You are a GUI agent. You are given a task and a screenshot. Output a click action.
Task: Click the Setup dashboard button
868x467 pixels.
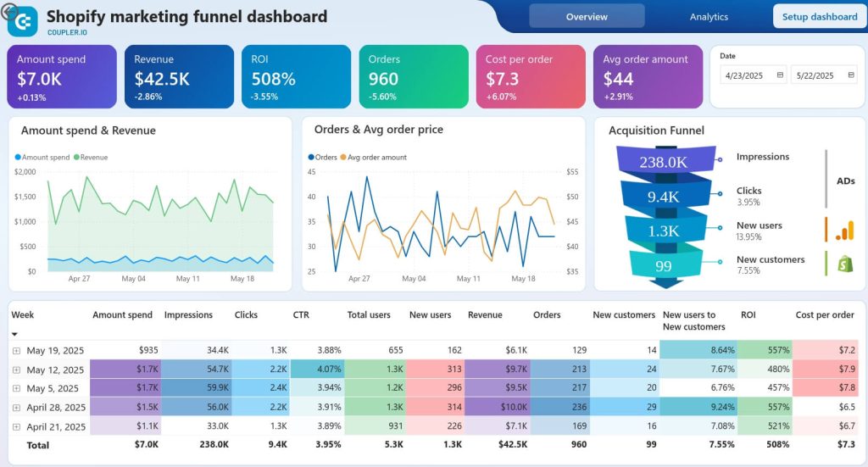pyautogui.click(x=820, y=17)
